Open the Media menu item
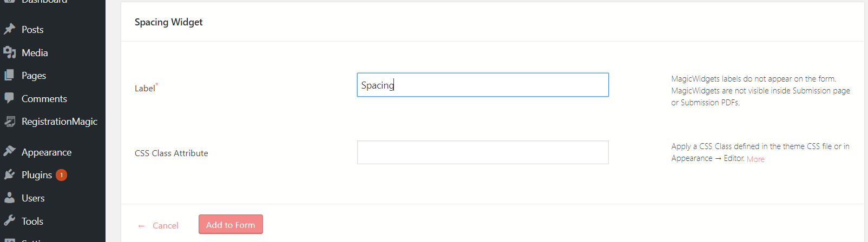Viewport: 868px width, 242px height. coord(35,53)
